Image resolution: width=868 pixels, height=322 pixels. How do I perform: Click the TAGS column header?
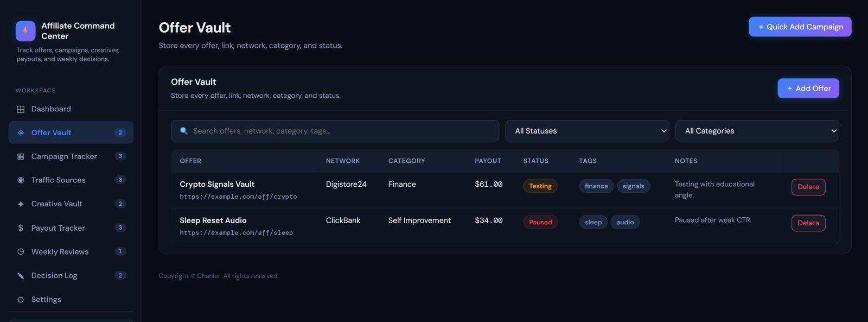tap(588, 161)
